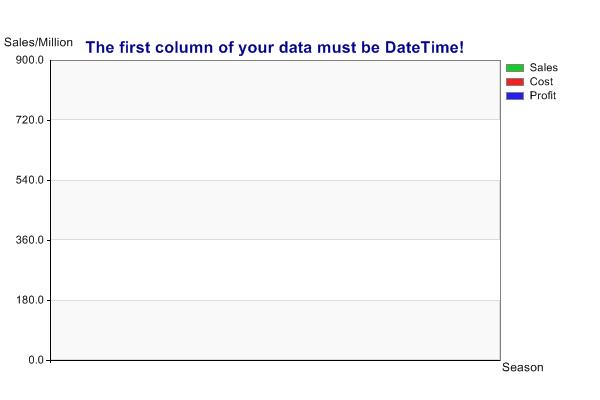
Task: Click the red Cost legend swatch
Action: tap(515, 82)
